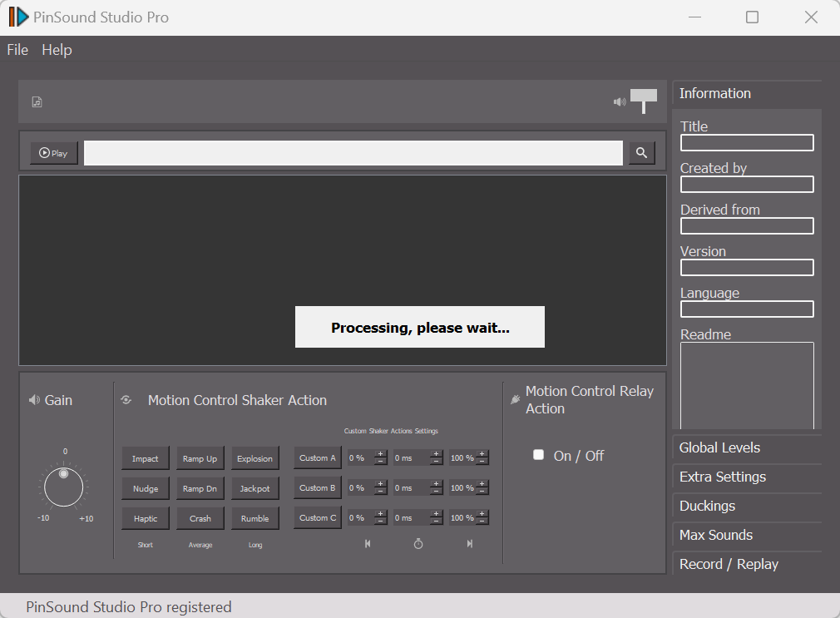This screenshot has width=840, height=618.
Task: Click the Created by input field
Action: click(x=747, y=185)
